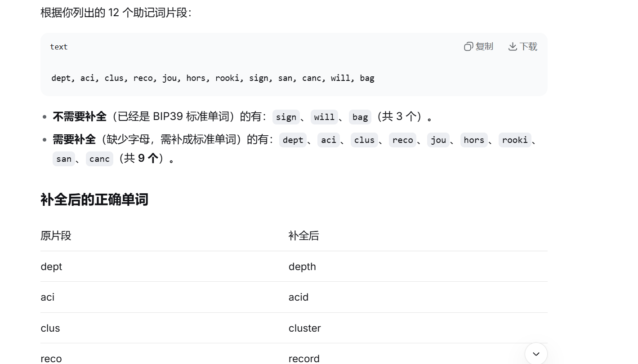Click table cell 'cluster'
This screenshot has height=364, width=638.
[x=305, y=328]
